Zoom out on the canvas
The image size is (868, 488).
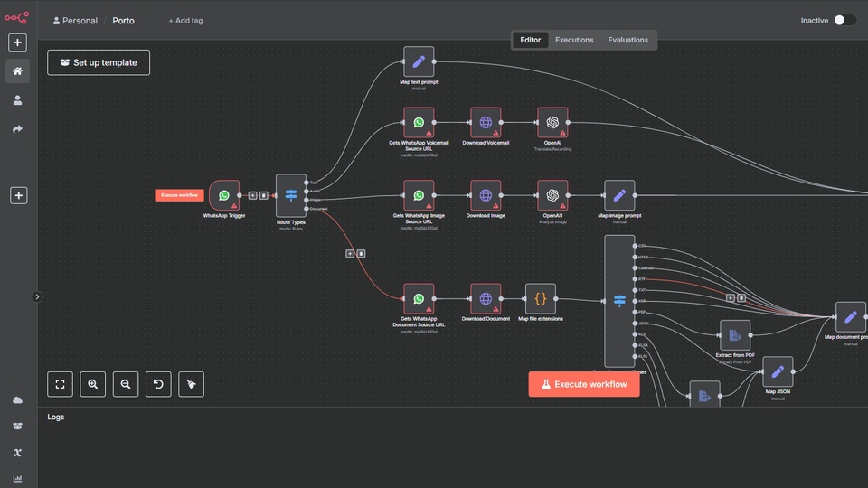126,384
